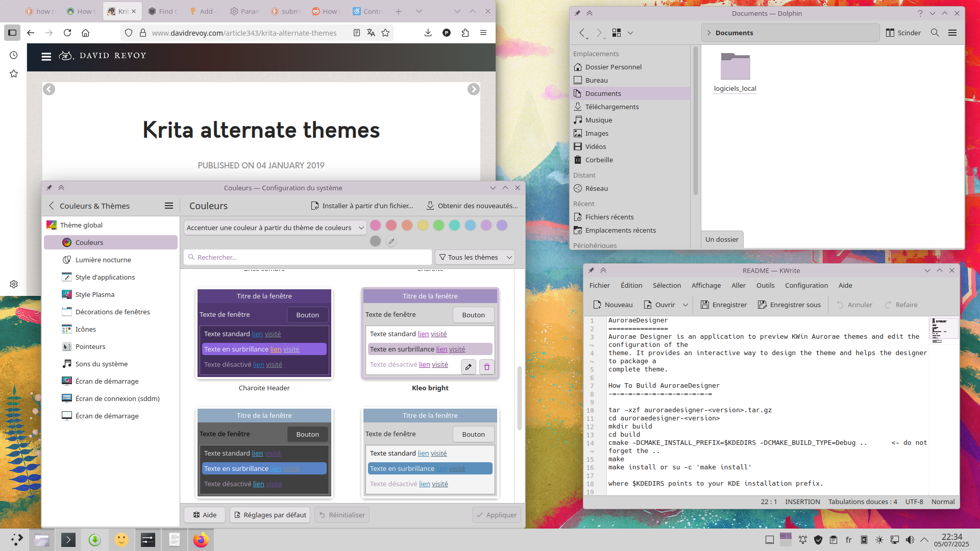Go back from Couleurs & Thèmes
This screenshot has width=980, height=551.
[x=52, y=206]
